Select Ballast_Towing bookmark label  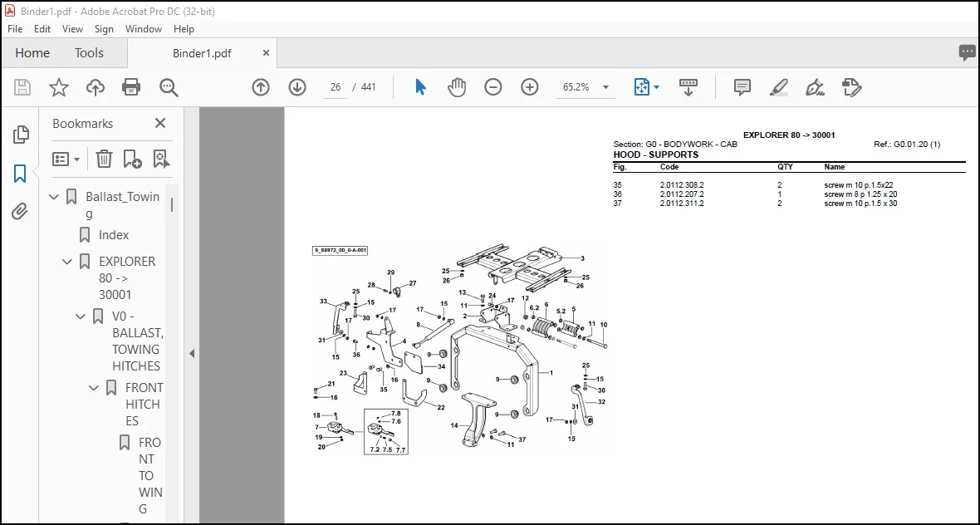point(123,205)
